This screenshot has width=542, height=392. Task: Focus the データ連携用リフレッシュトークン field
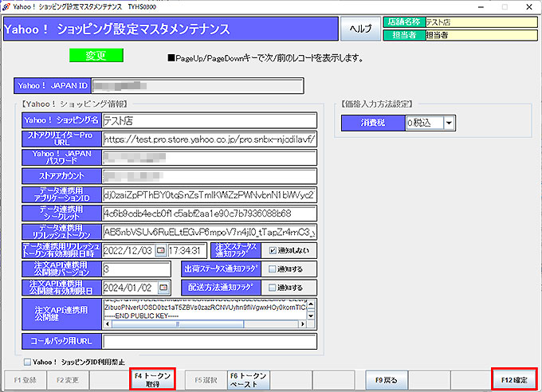(x=210, y=233)
